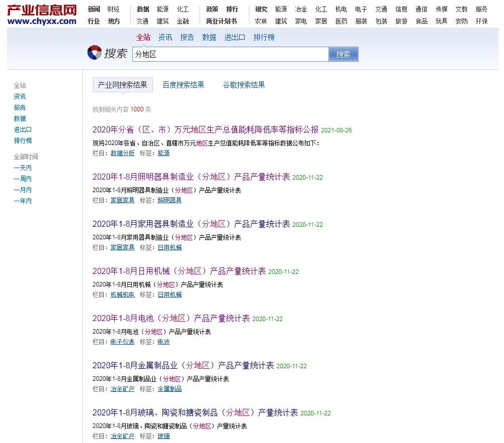Viewport: 504px width, 443px height.
Task: Click 环保 in the top navigation
Action: click(481, 21)
